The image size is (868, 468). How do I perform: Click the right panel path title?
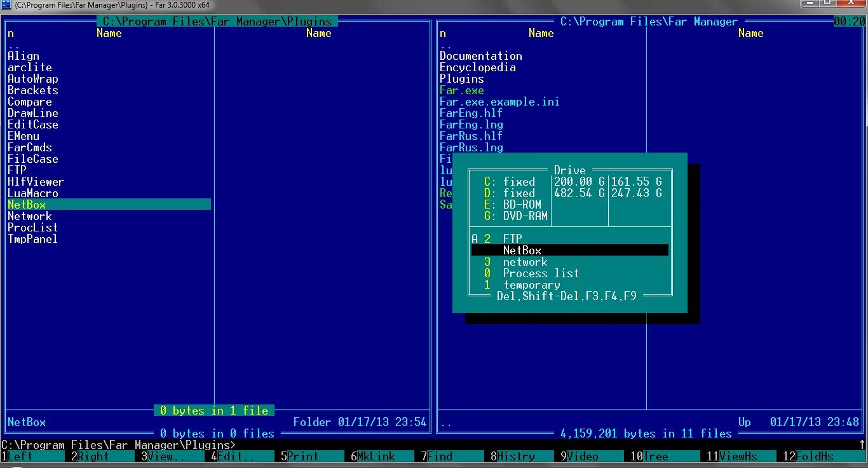click(649, 22)
